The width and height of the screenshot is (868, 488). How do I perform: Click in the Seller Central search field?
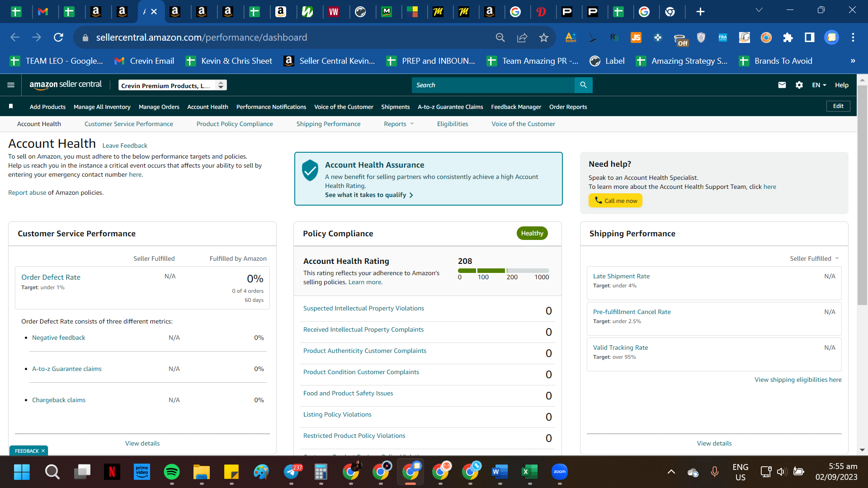[x=493, y=85]
